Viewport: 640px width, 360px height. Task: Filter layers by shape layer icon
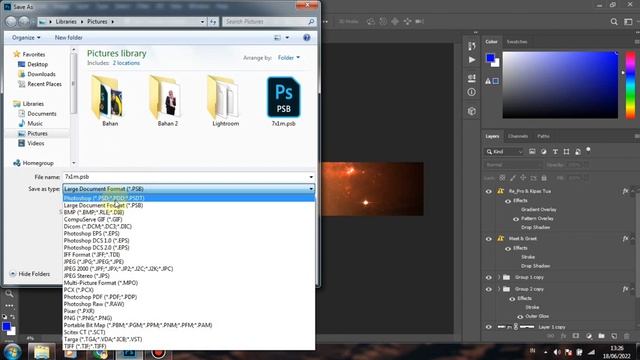(x=566, y=151)
